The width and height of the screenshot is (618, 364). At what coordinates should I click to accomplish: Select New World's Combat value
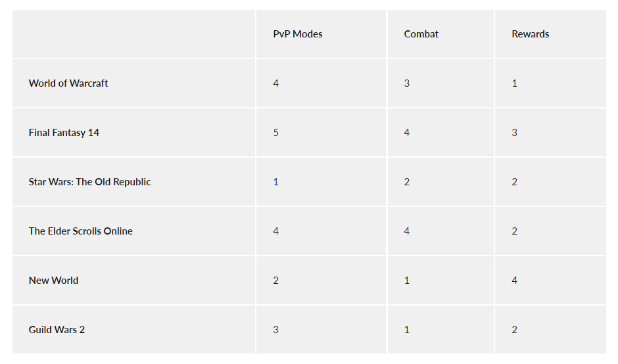pos(407,281)
